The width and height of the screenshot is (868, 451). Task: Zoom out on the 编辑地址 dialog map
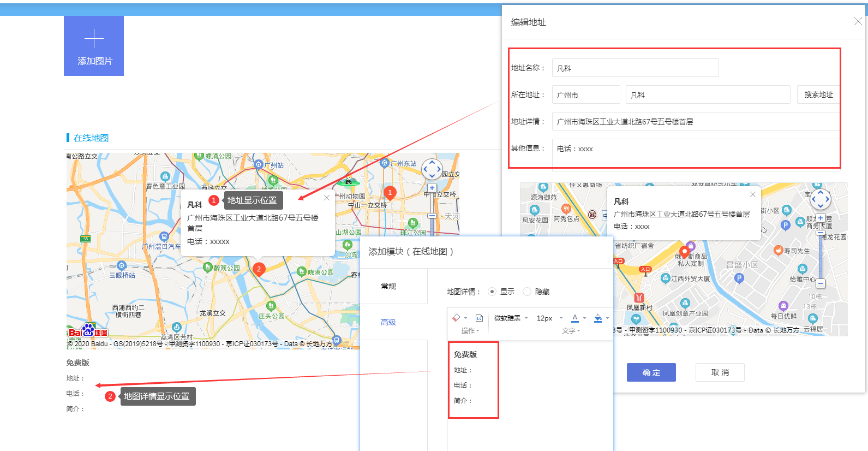pyautogui.click(x=821, y=283)
